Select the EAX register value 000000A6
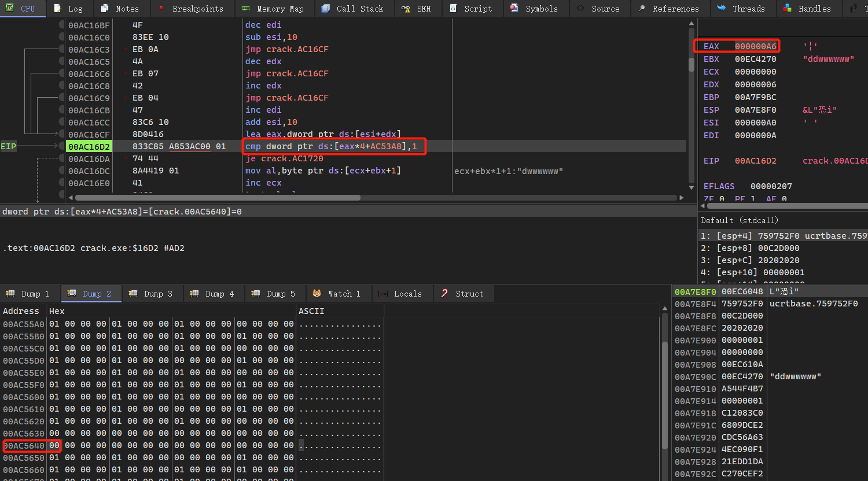Image resolution: width=868 pixels, height=481 pixels. tap(756, 46)
